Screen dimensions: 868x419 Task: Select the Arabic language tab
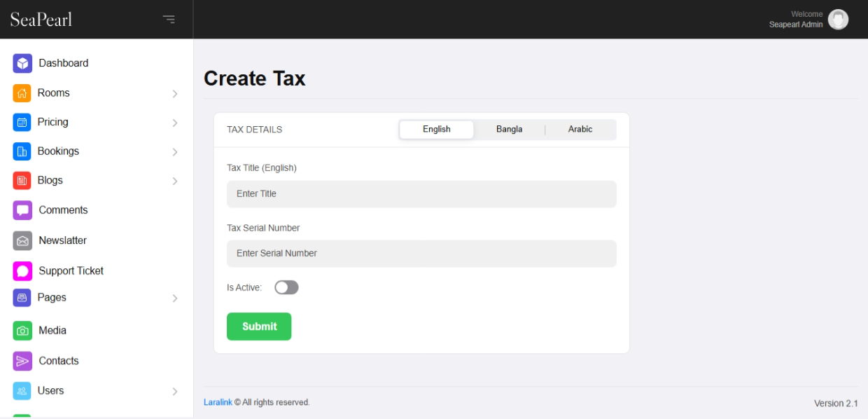[580, 130]
